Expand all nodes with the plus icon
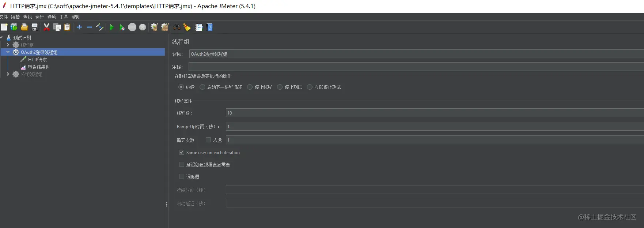The width and height of the screenshot is (644, 228). (x=79, y=27)
